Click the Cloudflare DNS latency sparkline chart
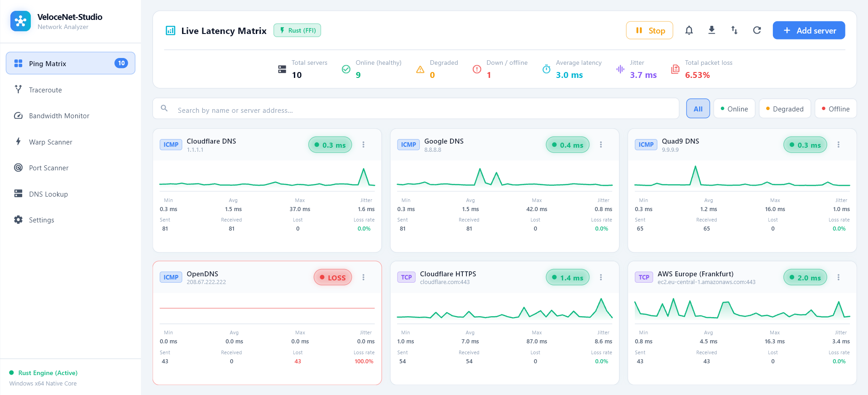868x395 pixels. (x=267, y=177)
